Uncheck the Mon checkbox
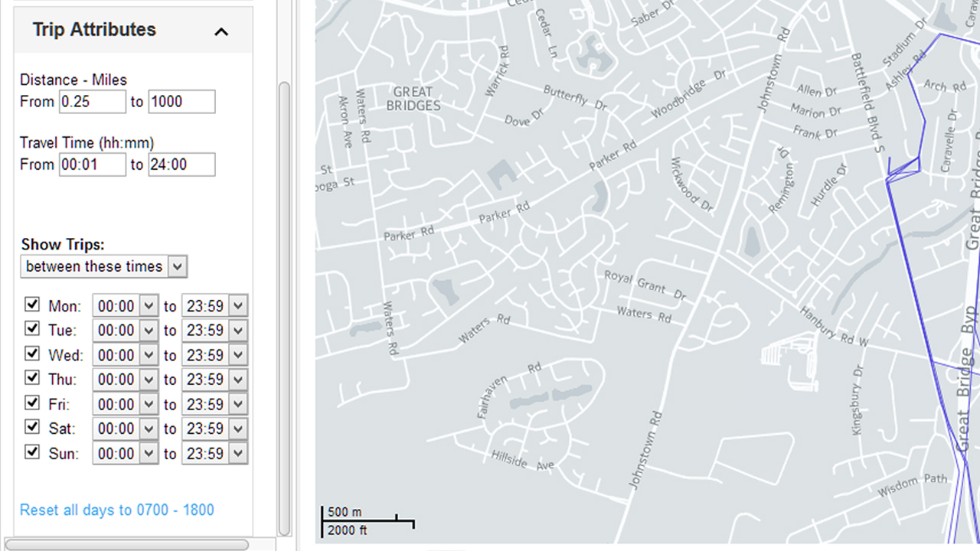Screen dimensions: 980x551 32,305
